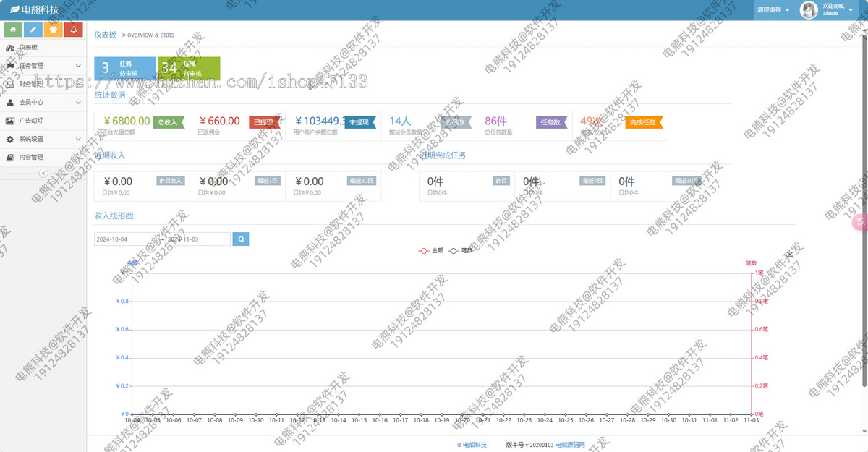868x452 pixels.
Task: Click the 近期收入 section heading
Action: point(110,155)
